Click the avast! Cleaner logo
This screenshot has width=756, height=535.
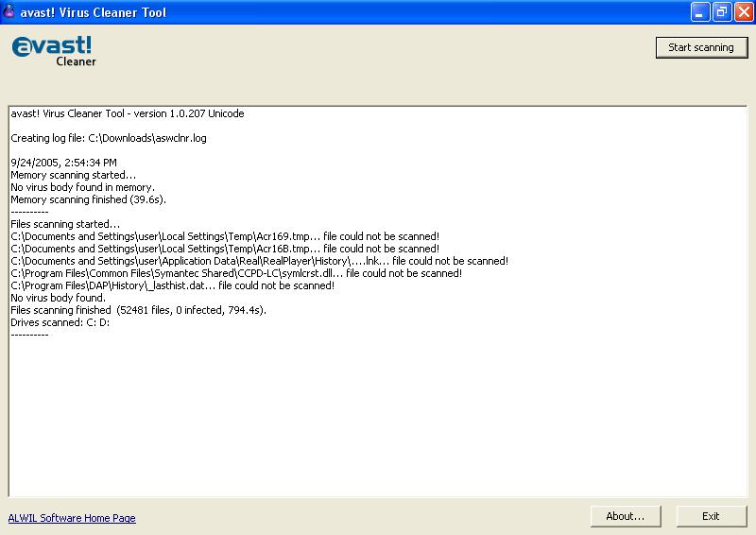coord(55,51)
